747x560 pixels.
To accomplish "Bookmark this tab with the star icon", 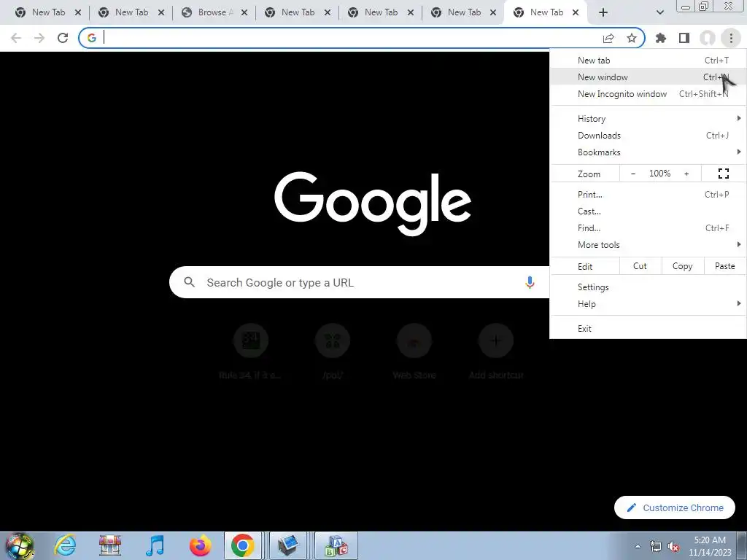I will (x=632, y=38).
